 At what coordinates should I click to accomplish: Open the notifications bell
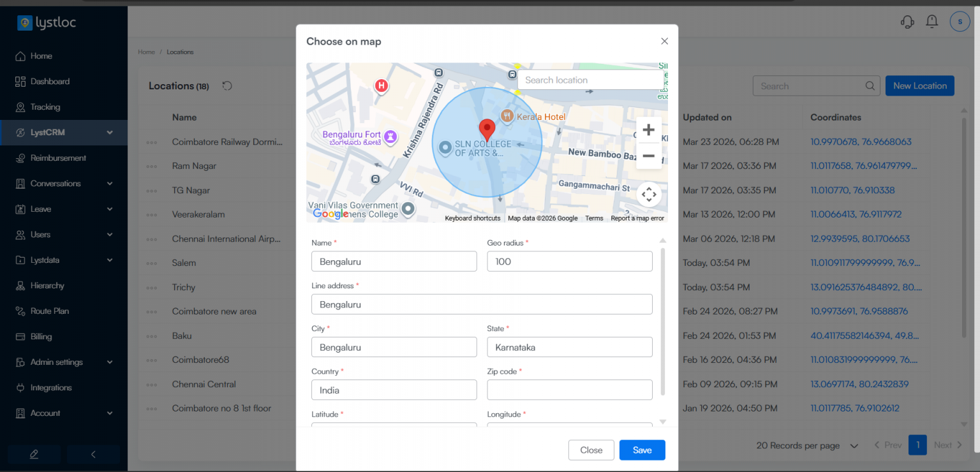click(x=932, y=22)
